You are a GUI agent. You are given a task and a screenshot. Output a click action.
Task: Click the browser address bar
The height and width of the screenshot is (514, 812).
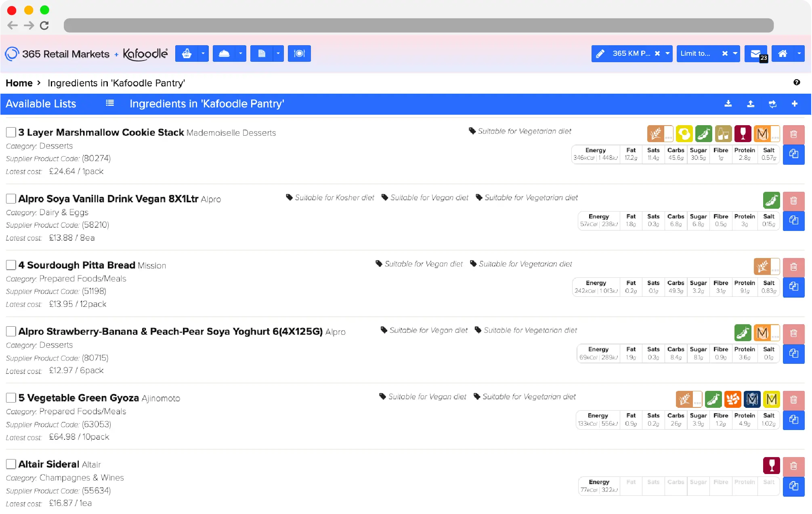pos(418,25)
